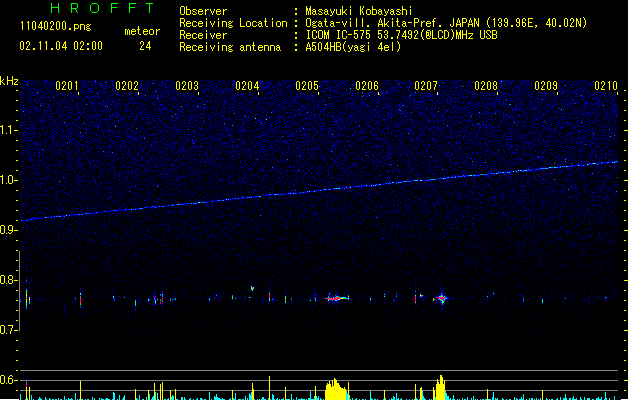This screenshot has width=629, height=400.
Task: Click the 1.0 kHz axis label
Action: (9, 180)
